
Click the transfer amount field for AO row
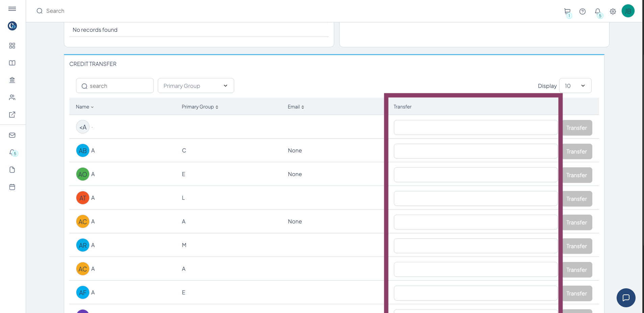(476, 175)
